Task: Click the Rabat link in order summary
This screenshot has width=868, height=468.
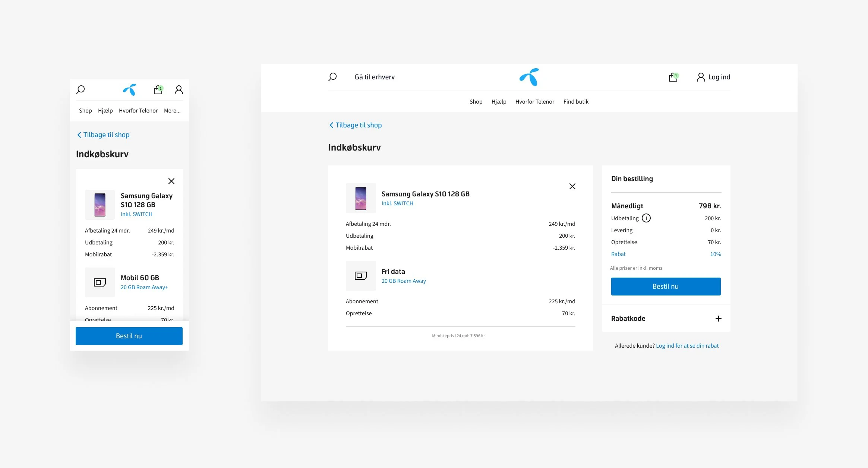Action: pyautogui.click(x=618, y=254)
